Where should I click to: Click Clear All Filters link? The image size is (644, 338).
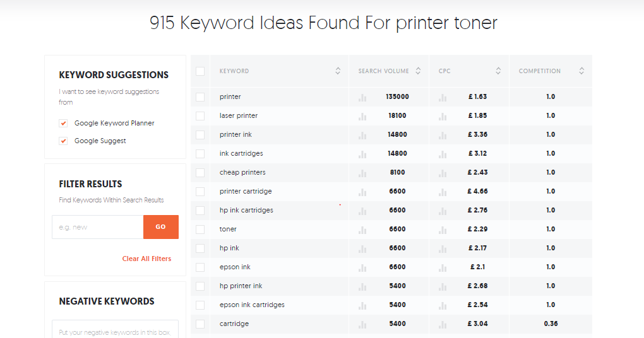(x=146, y=259)
